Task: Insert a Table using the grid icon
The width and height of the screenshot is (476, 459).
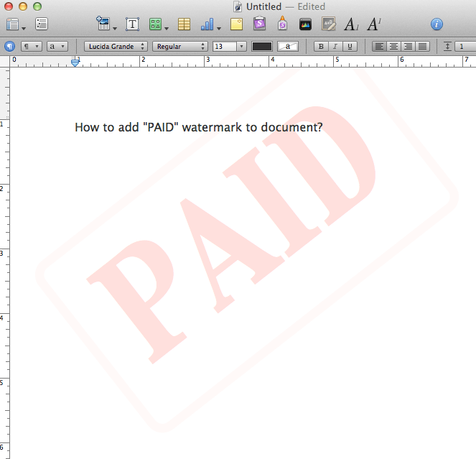Action: pyautogui.click(x=184, y=24)
